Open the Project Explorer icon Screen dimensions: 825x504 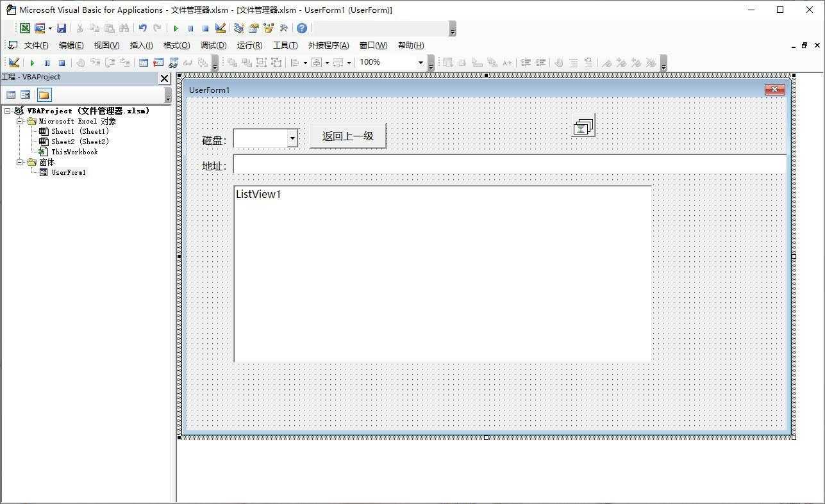(x=239, y=28)
